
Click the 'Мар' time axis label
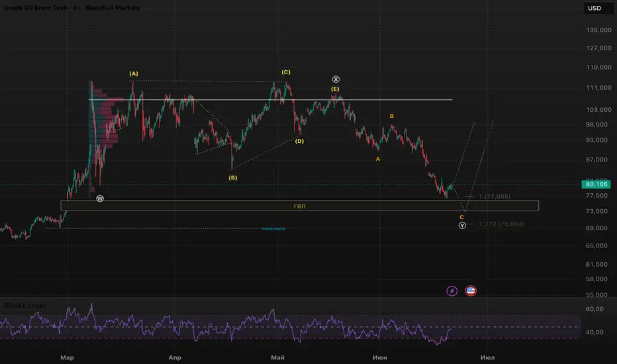point(67,357)
